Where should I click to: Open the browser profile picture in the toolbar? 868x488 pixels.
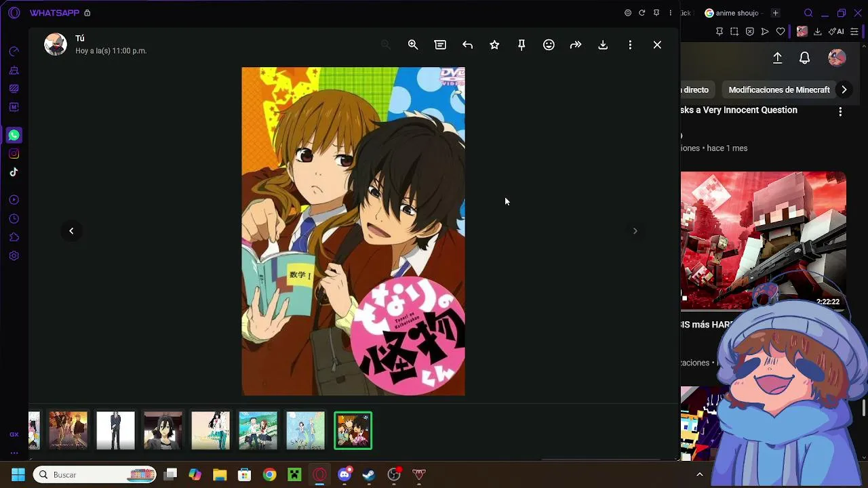point(802,31)
